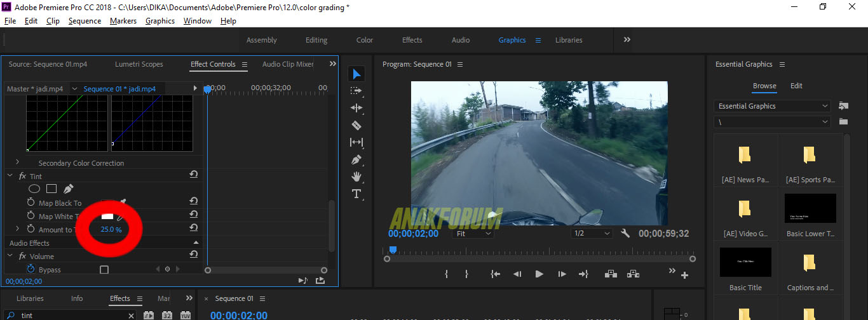868x320 pixels.
Task: Click the Extract button
Action: pos(633,274)
